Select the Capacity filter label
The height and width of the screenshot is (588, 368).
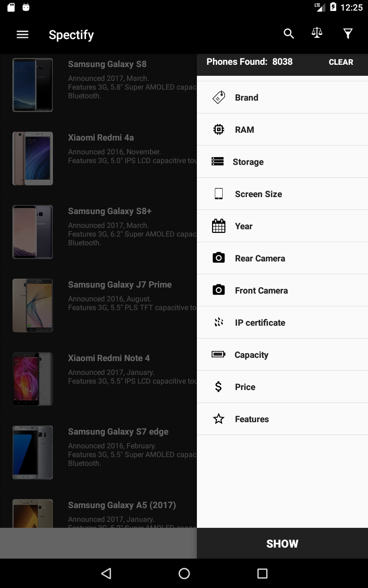[x=251, y=355]
